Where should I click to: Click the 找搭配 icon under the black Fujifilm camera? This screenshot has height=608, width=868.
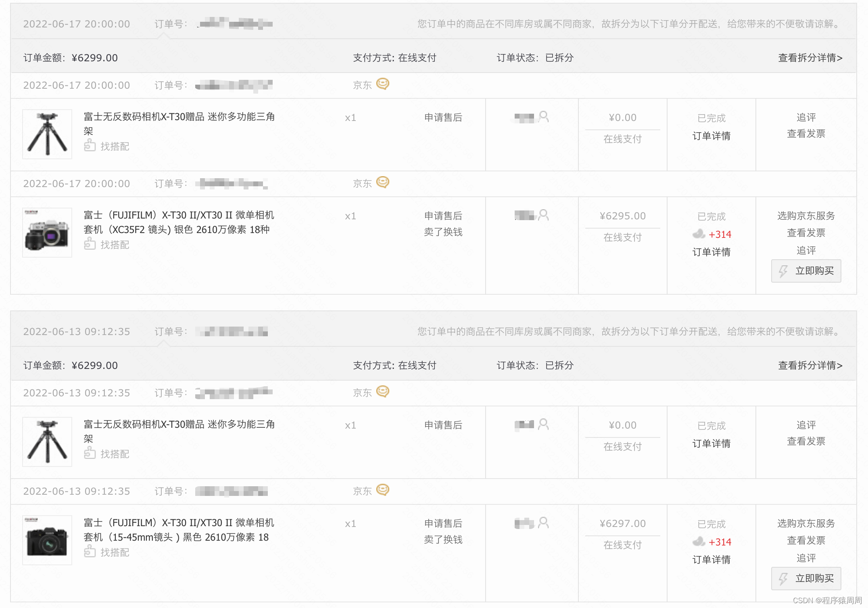(x=90, y=552)
